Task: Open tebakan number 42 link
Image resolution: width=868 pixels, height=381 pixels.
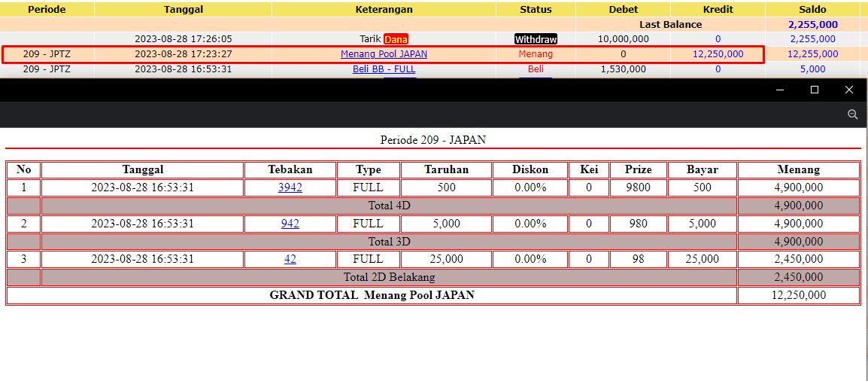Action: [290, 258]
